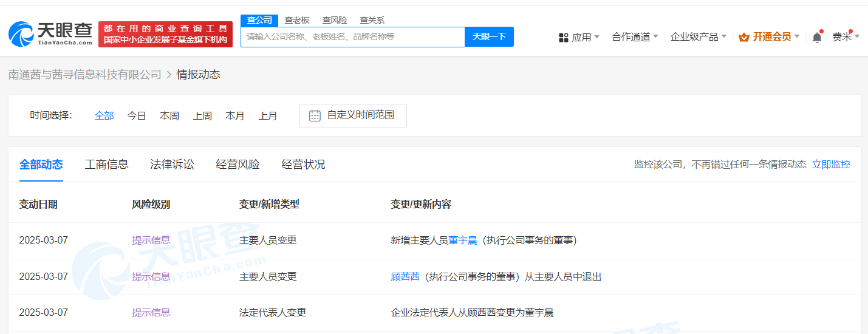Select 上周 time filter

(x=202, y=115)
